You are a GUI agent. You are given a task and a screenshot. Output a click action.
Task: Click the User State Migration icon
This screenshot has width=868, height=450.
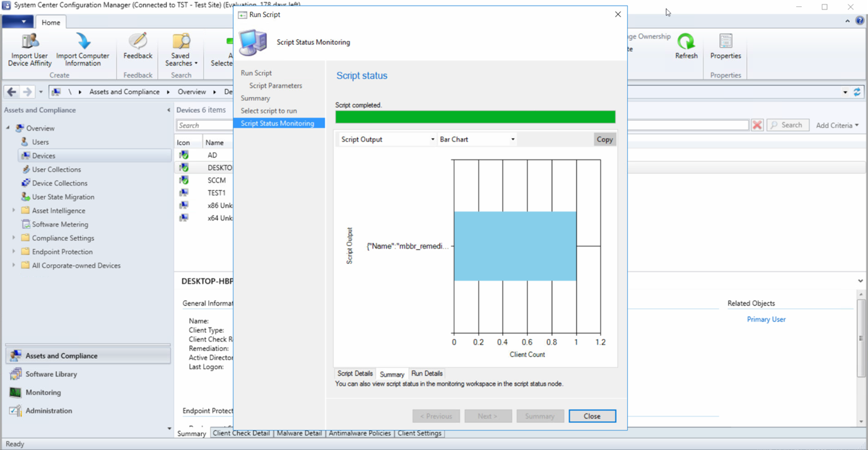click(25, 197)
